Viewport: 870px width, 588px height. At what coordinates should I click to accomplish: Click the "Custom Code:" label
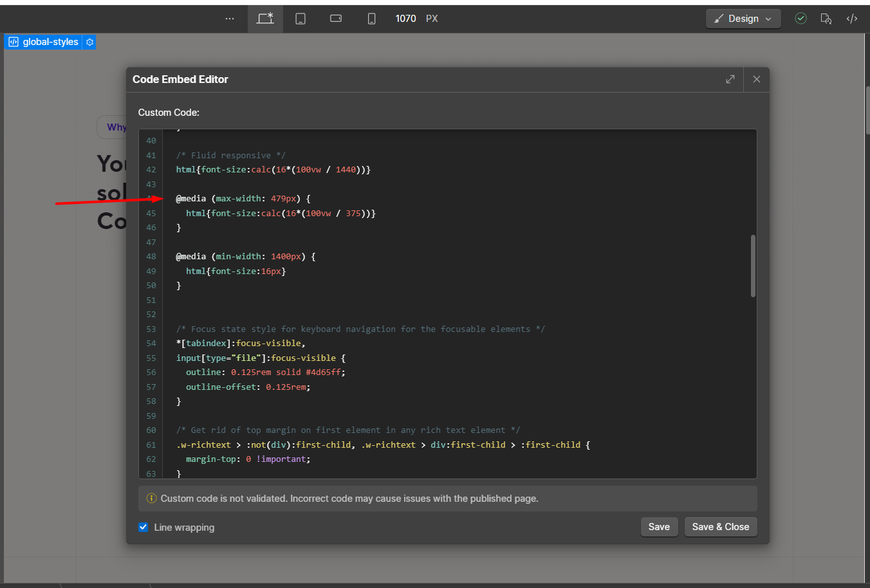pyautogui.click(x=169, y=113)
